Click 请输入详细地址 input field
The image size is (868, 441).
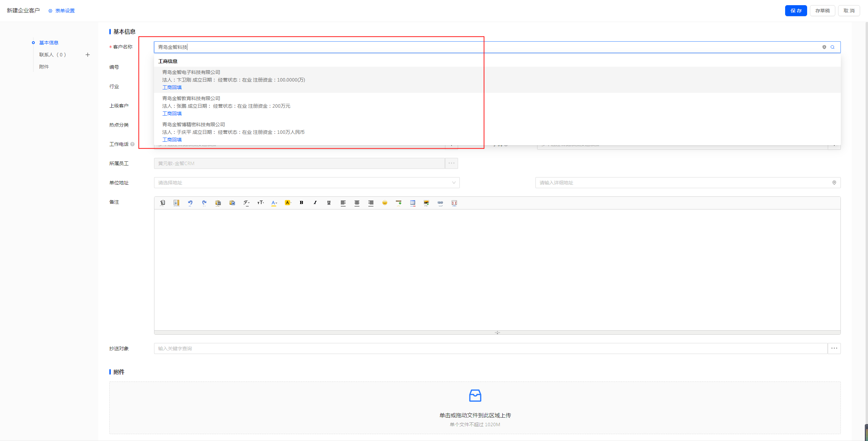click(688, 183)
